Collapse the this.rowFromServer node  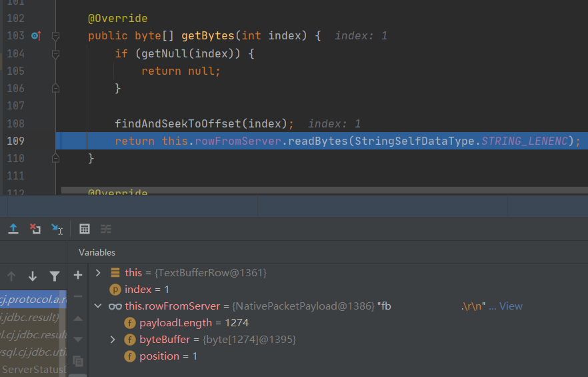coord(99,306)
